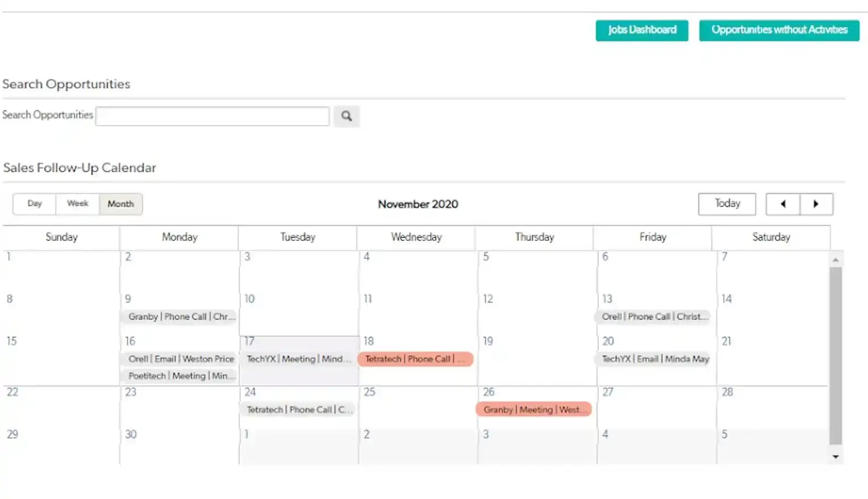Click inside the Search Opportunities text field
The width and height of the screenshot is (868, 499).
pyautogui.click(x=212, y=116)
